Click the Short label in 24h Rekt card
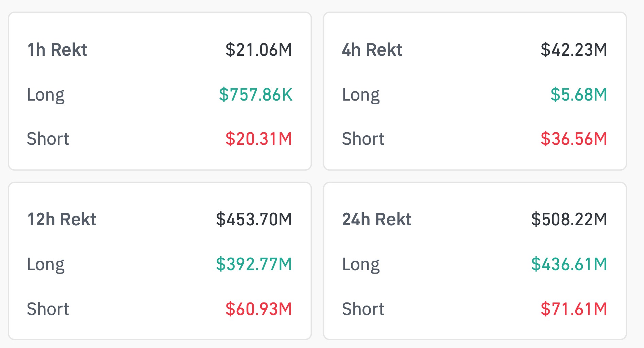Screen dimensions: 644x348 [363, 309]
